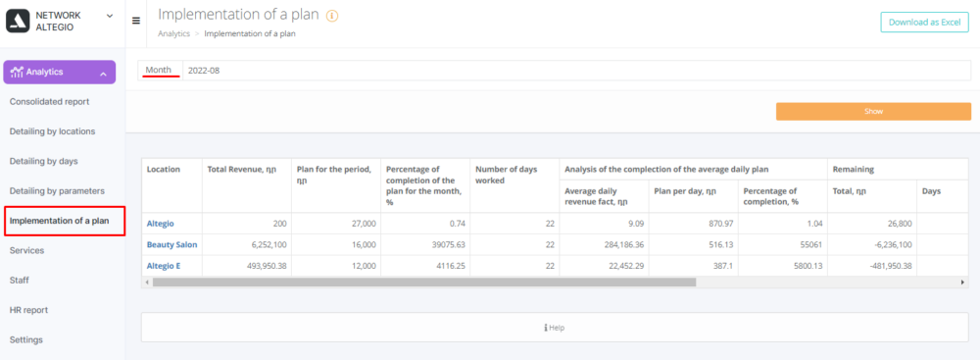Open Consolidated report

(x=49, y=101)
